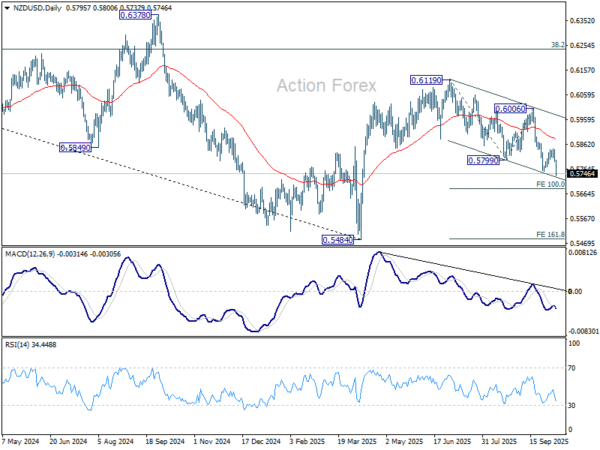Click the FE 161.8 projection label
The image size is (600, 450).
(x=550, y=235)
